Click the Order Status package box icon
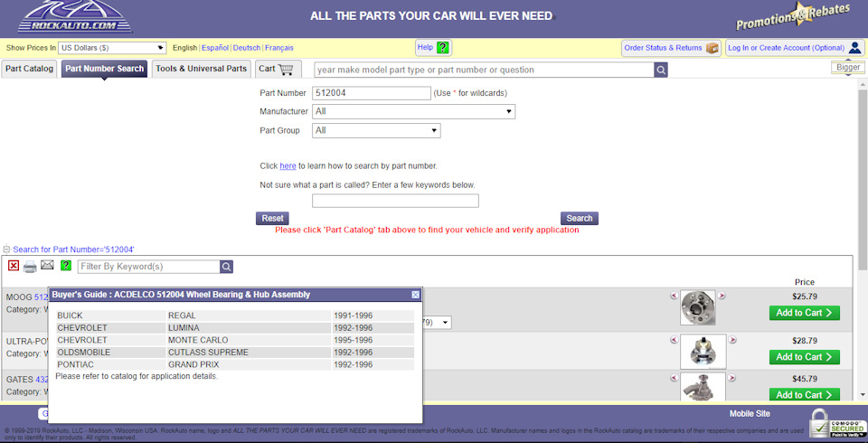Image resolution: width=868 pixels, height=443 pixels. [x=712, y=48]
